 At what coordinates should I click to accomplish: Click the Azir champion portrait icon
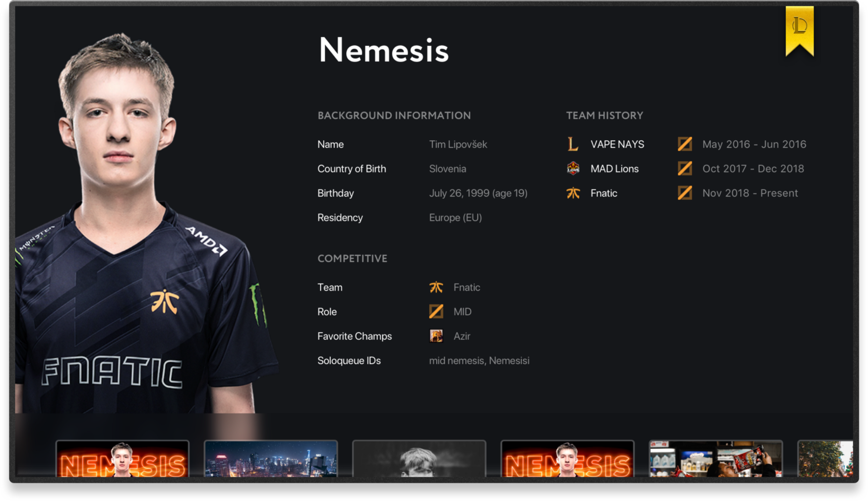(x=436, y=336)
